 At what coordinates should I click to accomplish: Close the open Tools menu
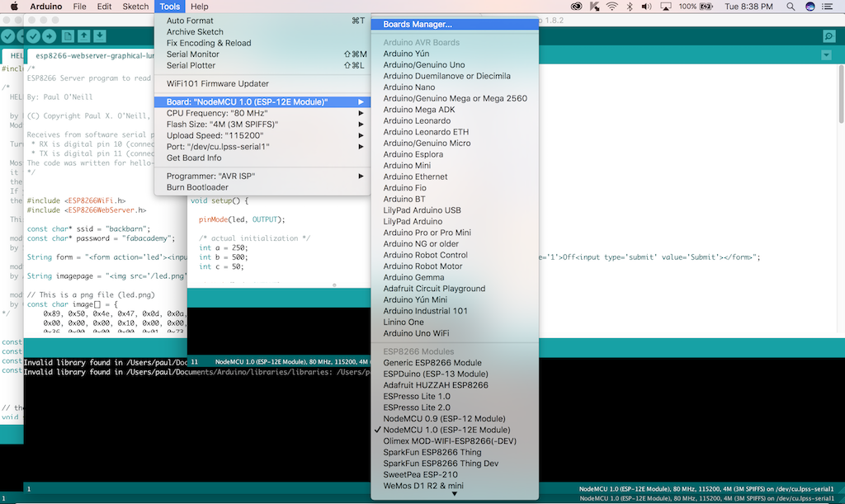[170, 7]
